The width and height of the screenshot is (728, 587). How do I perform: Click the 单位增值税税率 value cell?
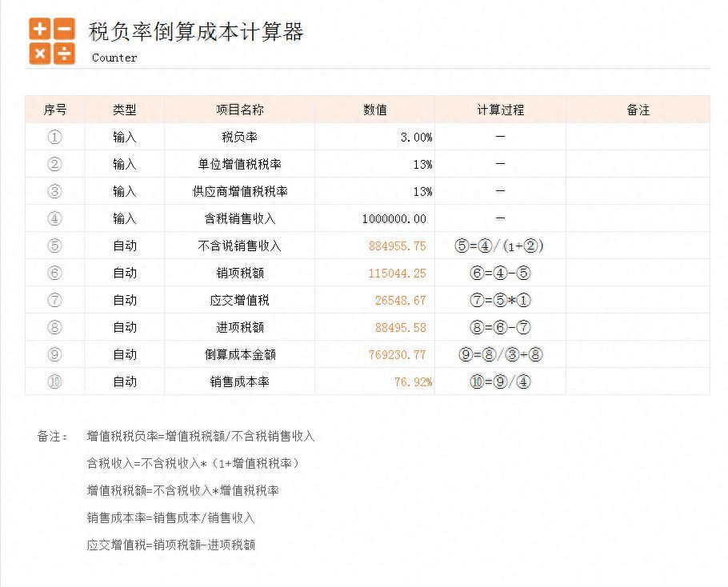(422, 165)
